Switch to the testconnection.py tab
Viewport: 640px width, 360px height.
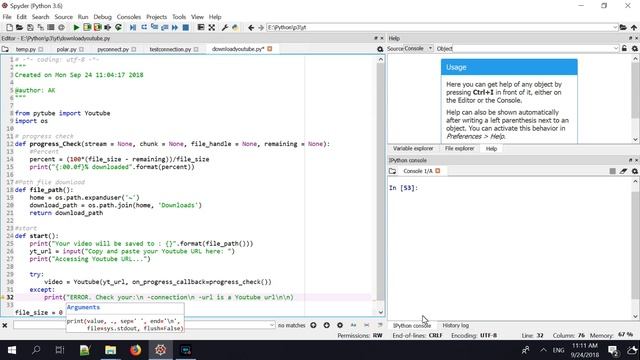click(x=170, y=49)
